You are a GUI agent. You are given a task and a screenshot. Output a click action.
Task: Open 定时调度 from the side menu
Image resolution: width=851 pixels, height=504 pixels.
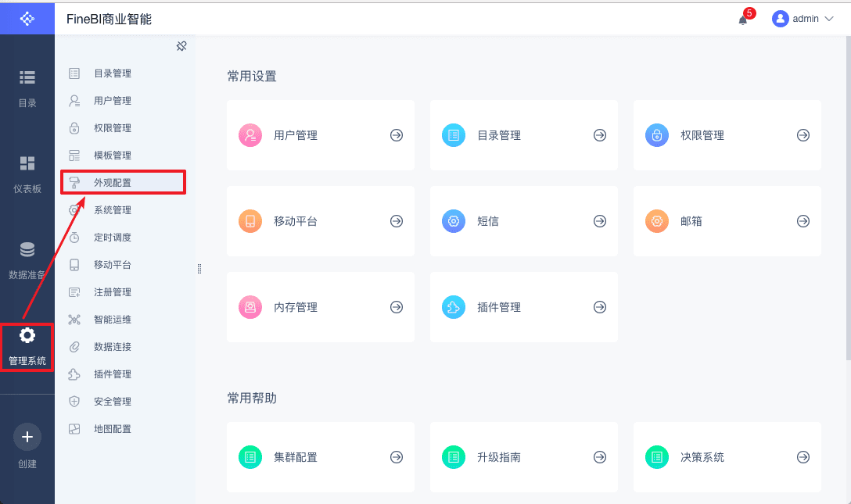[113, 238]
